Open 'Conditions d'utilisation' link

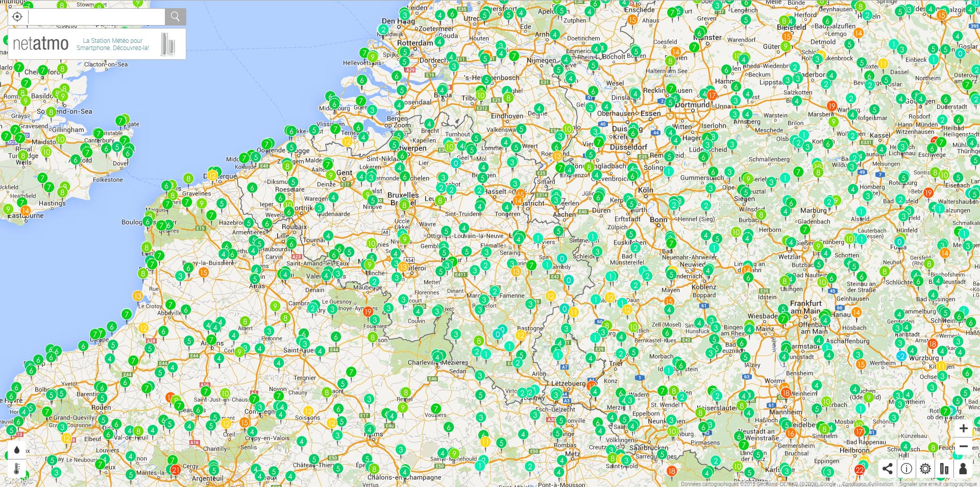coord(867,484)
